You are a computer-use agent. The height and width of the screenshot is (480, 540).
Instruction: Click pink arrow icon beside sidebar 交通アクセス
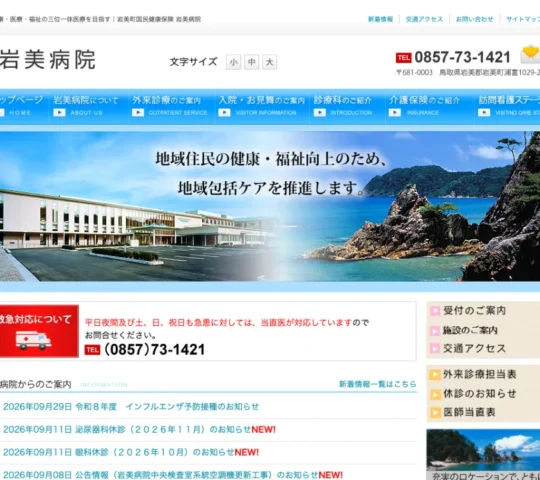[x=435, y=348]
